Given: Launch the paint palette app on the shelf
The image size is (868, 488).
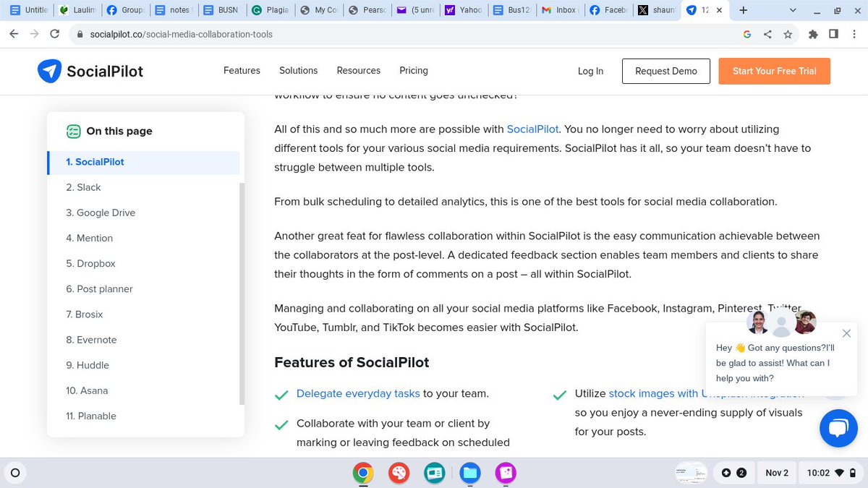Looking at the screenshot, I should tap(399, 473).
